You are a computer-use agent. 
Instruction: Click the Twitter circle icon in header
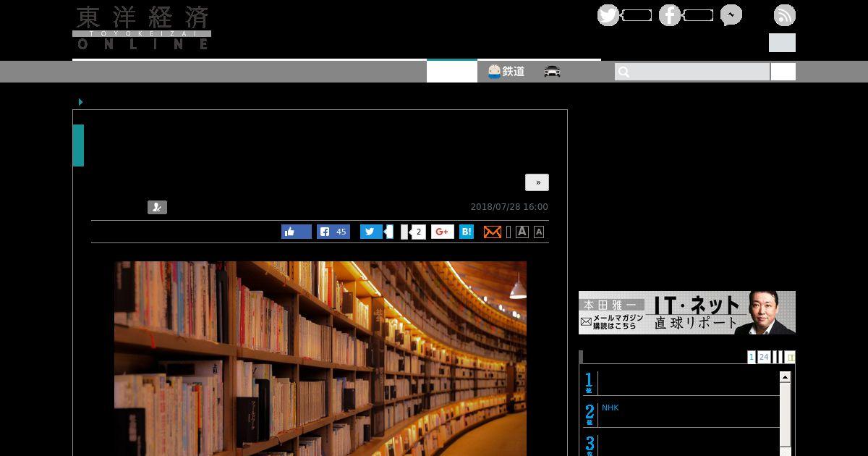[608, 15]
